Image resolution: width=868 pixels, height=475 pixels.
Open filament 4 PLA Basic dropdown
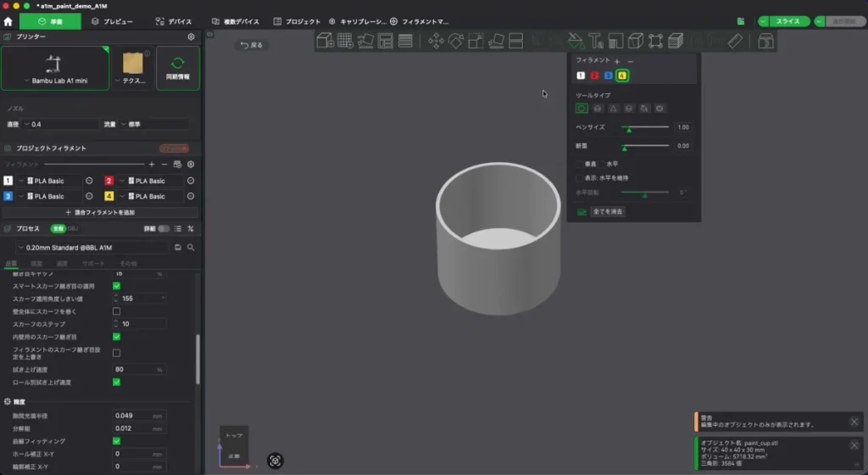[x=151, y=197]
